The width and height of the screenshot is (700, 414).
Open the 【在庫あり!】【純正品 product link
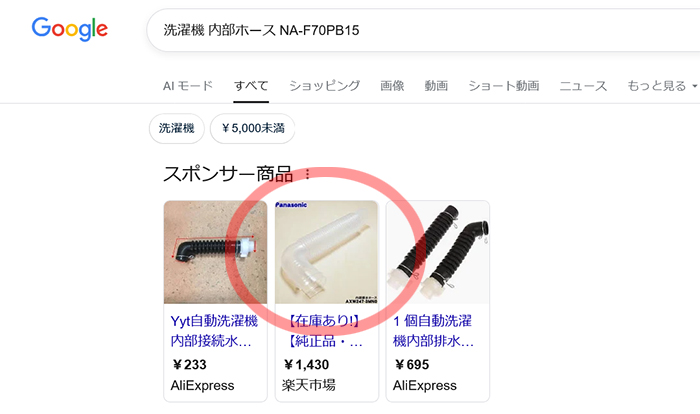point(324,331)
